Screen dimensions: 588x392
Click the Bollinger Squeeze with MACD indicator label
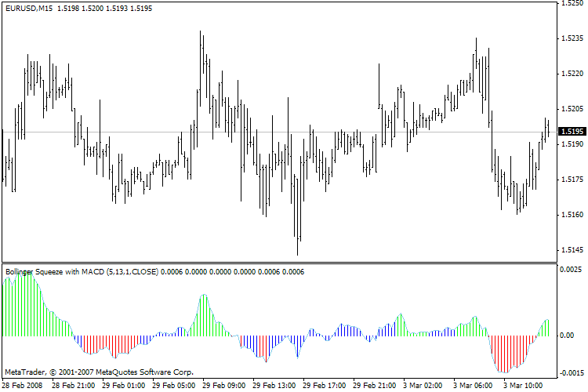tap(82, 271)
